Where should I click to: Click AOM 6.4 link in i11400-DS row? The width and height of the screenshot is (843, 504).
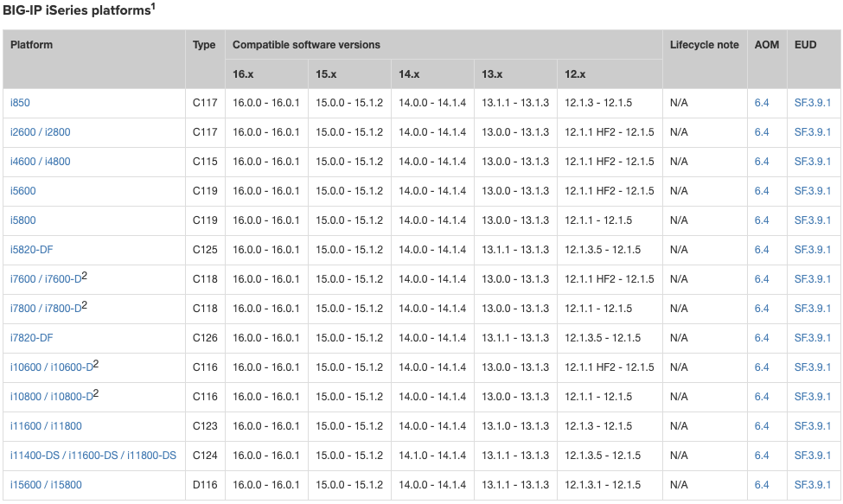pyautogui.click(x=762, y=456)
